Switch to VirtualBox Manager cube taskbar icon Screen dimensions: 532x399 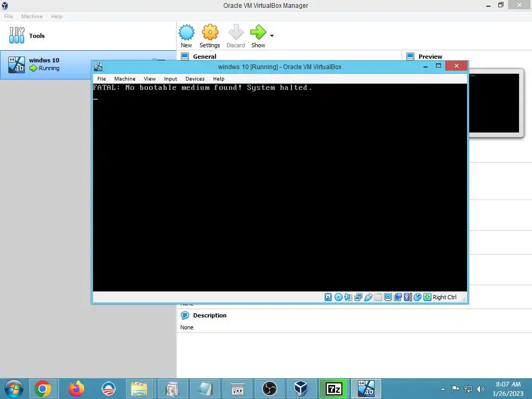(x=301, y=389)
